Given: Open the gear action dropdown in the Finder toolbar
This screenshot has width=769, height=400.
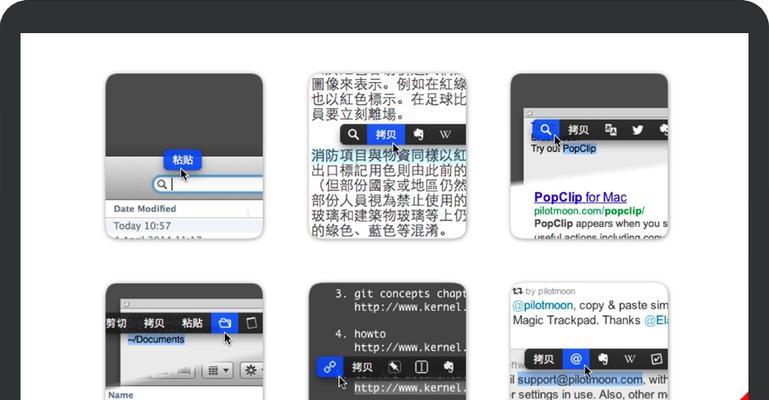Looking at the screenshot, I should (x=252, y=370).
